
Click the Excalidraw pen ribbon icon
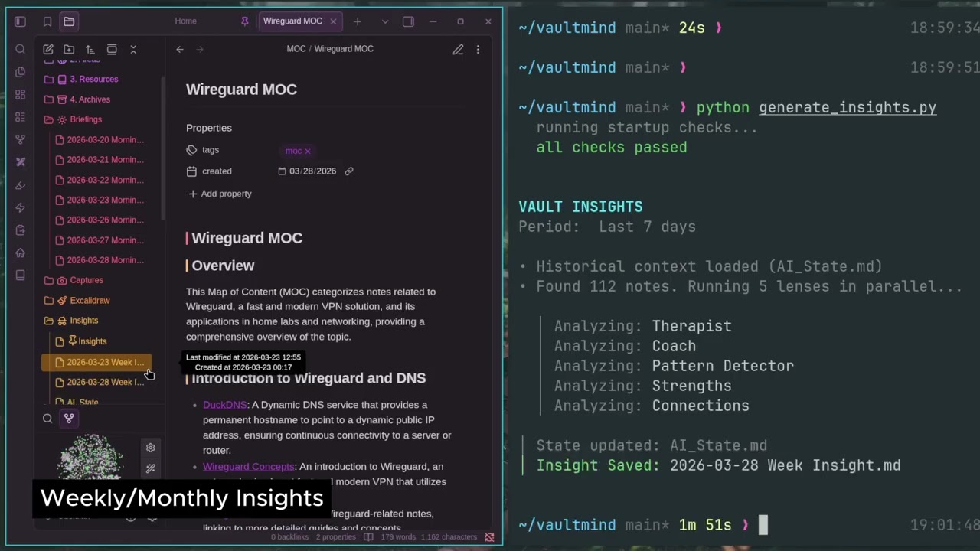[21, 185]
